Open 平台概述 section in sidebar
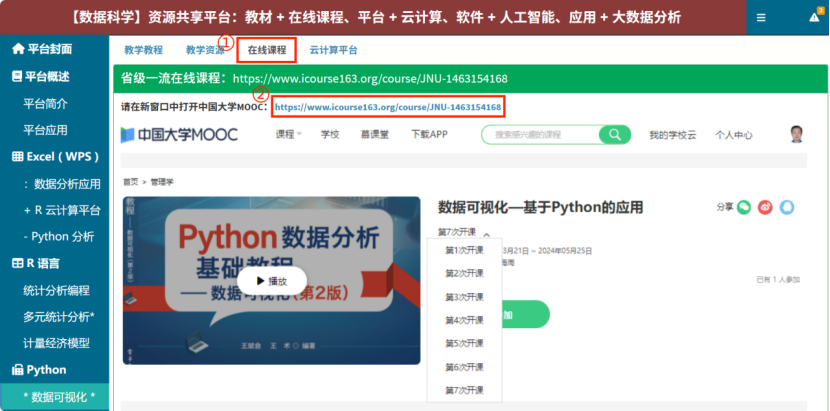The image size is (830, 411). pos(41,76)
